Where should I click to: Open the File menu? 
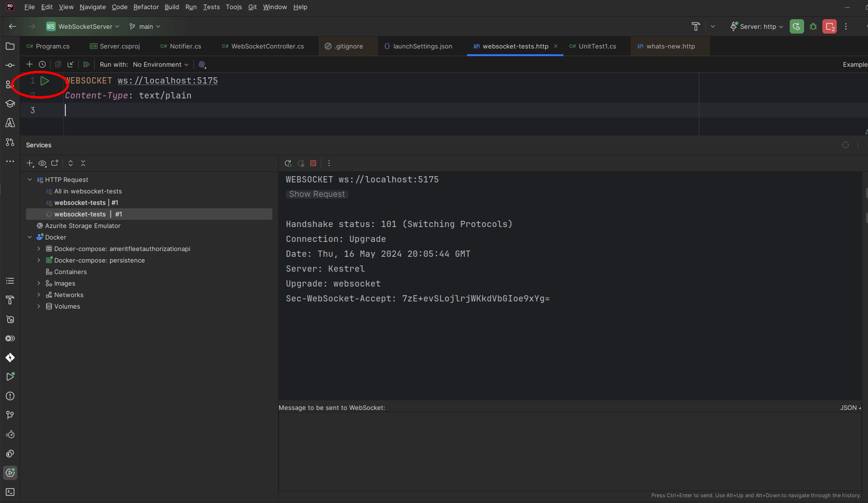[29, 7]
